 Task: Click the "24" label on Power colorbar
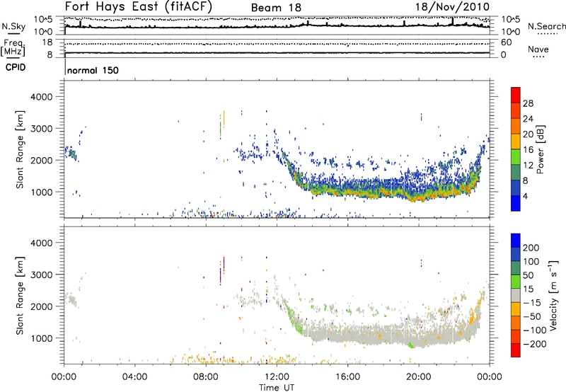pos(528,119)
